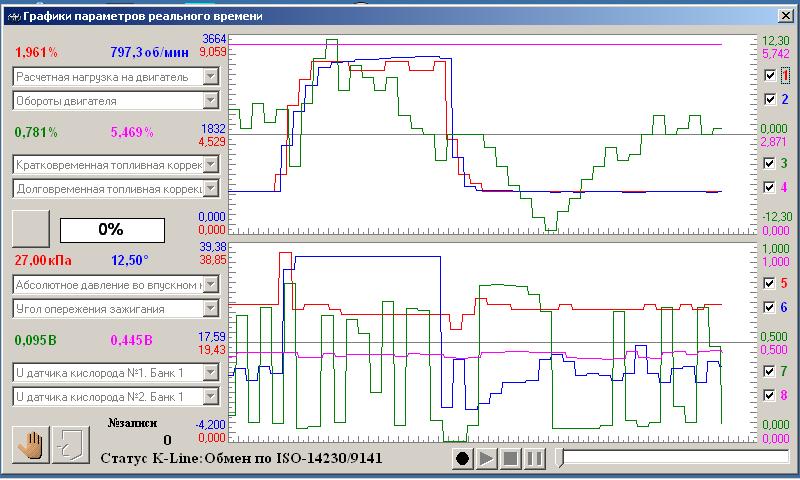
Task: Open 'U датчика кислорода №2' dropdown
Action: pos(210,397)
